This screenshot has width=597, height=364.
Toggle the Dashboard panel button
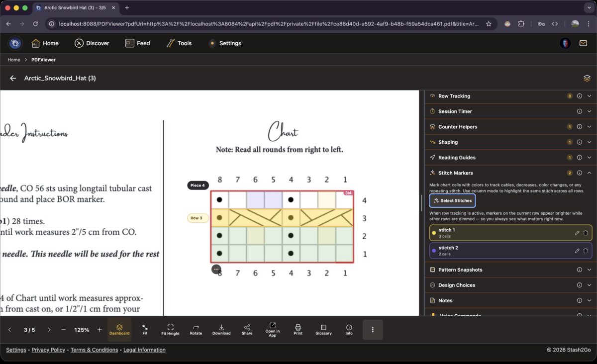[119, 329]
